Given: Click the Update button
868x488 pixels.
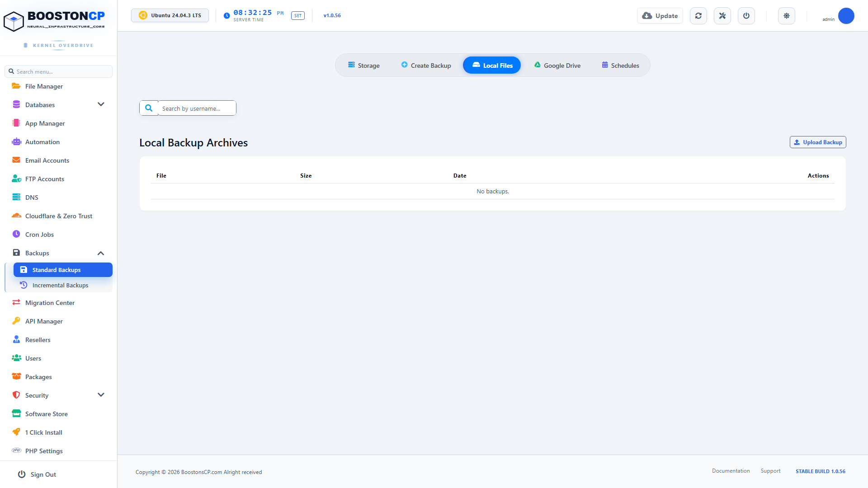Looking at the screenshot, I should pos(660,16).
